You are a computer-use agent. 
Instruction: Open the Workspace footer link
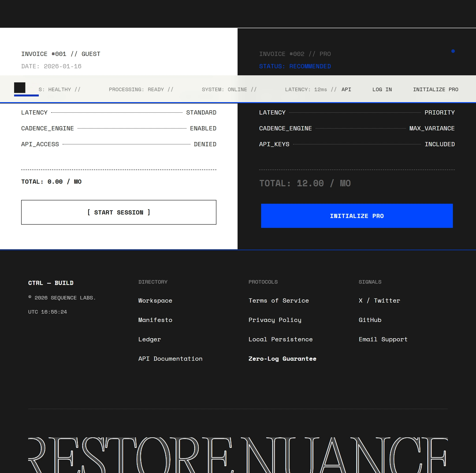pos(155,301)
